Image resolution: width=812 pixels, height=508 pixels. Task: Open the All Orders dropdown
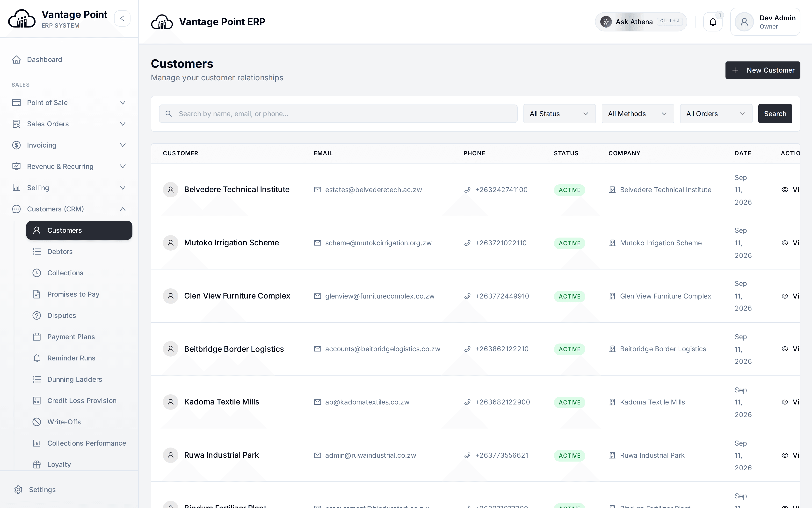[x=716, y=114]
